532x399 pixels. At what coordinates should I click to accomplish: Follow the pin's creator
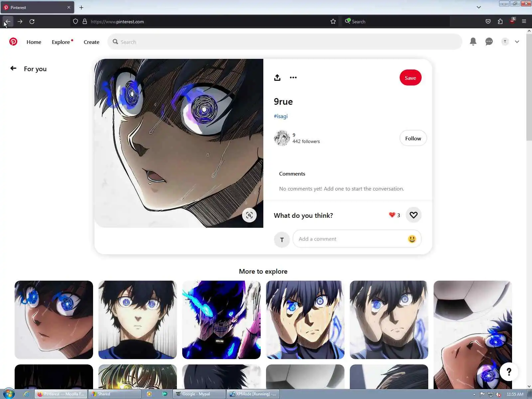(x=413, y=138)
